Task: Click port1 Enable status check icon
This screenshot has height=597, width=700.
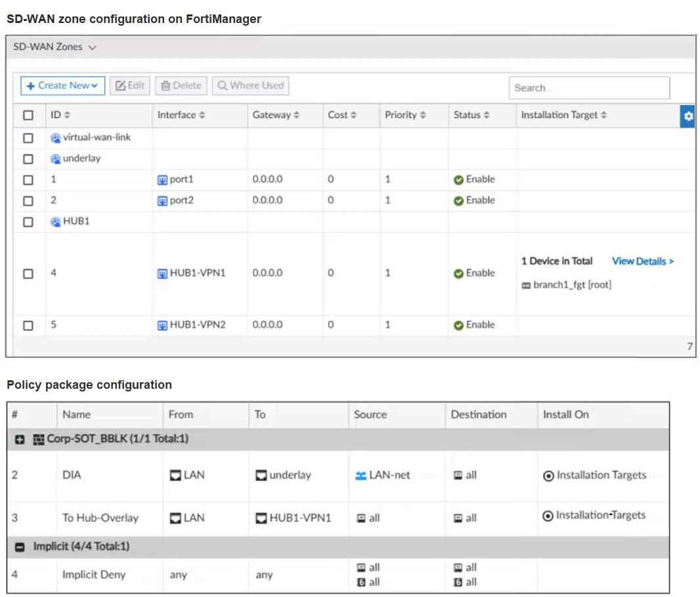Action: point(458,180)
